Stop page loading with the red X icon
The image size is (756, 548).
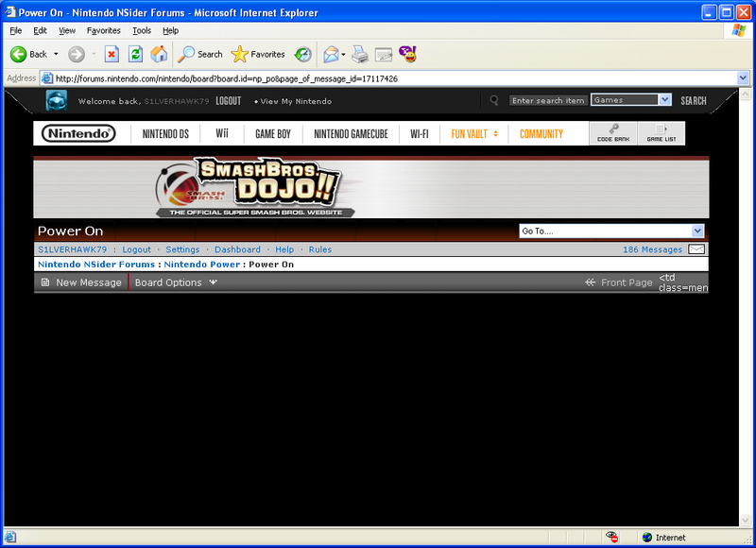[x=112, y=55]
